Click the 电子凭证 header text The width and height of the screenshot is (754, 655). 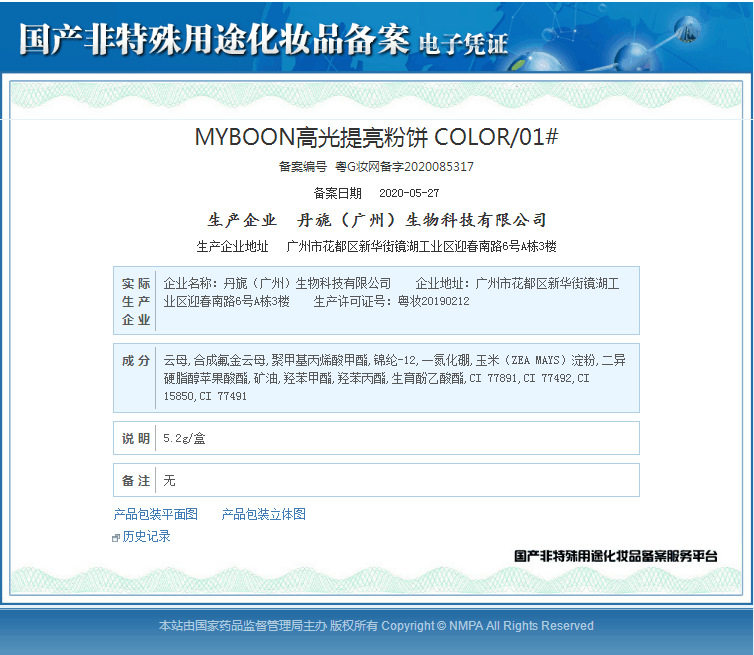click(464, 44)
